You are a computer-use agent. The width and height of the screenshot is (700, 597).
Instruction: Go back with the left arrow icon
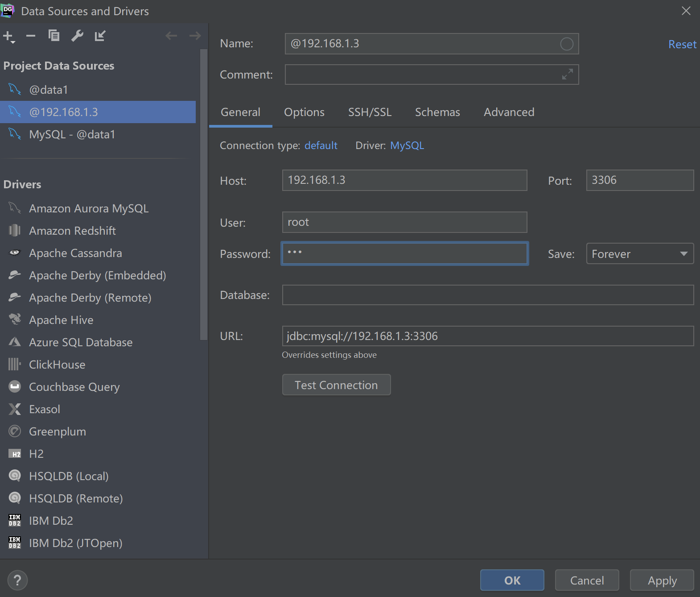point(171,36)
